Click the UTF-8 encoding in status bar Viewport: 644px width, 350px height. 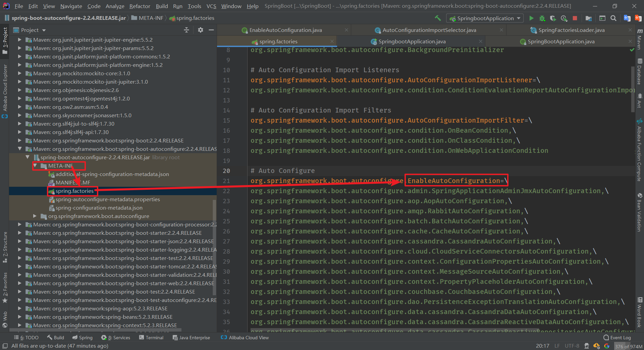click(x=572, y=346)
